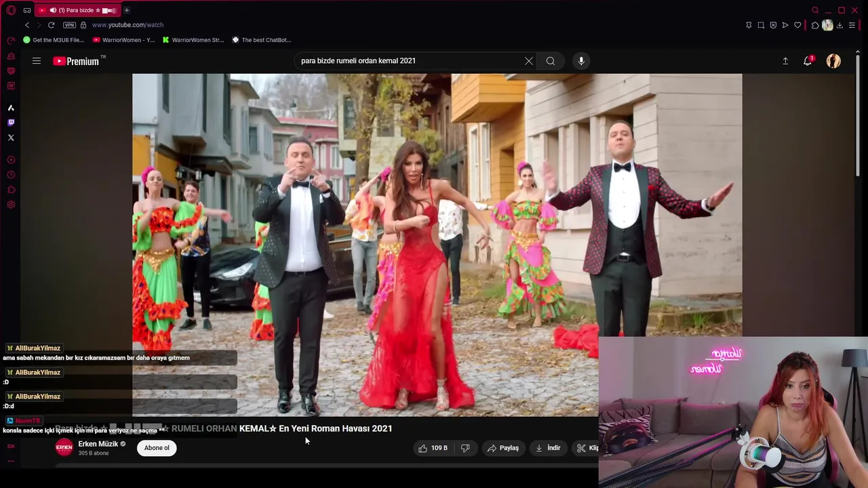Open History clock icon in sidebar
The height and width of the screenshot is (488, 868).
[x=11, y=175]
